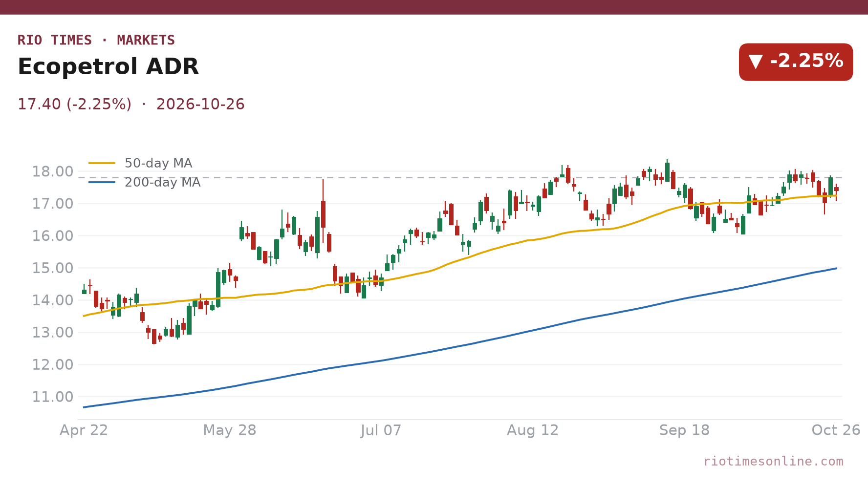Click the RIO TIMES · MARKETS header
This screenshot has height=488, width=868.
tap(96, 40)
